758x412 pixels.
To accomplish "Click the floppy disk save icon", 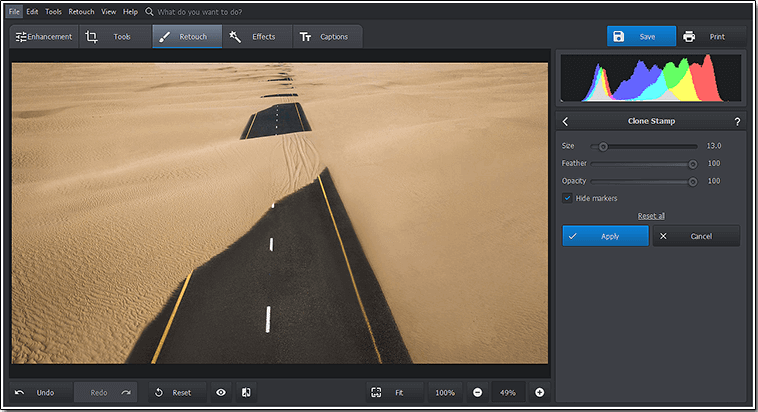I will point(618,36).
